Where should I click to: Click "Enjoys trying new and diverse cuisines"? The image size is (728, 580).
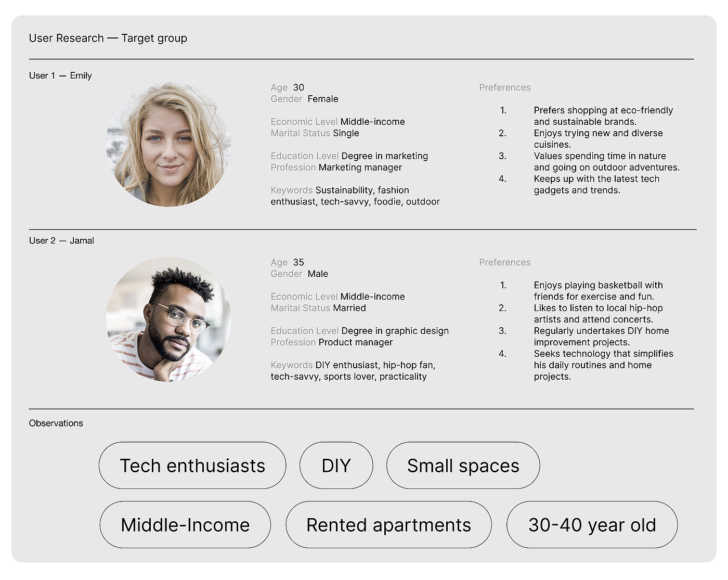pyautogui.click(x=598, y=139)
